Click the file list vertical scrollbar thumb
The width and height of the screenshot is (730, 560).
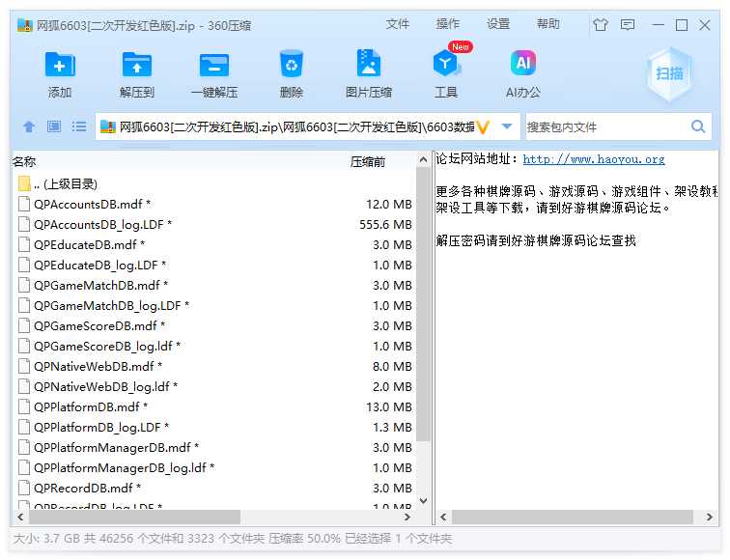(x=423, y=304)
